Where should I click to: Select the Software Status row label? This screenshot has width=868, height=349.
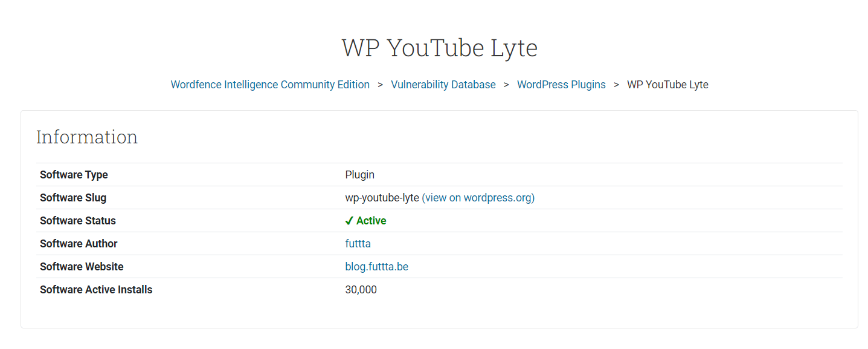coord(77,220)
